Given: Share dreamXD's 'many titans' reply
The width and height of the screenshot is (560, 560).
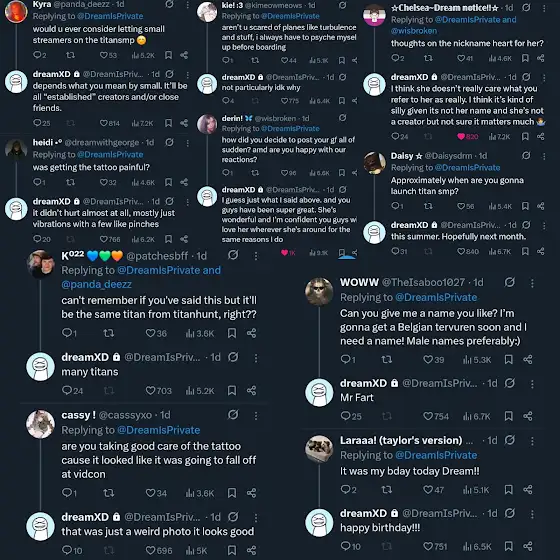Looking at the screenshot, I should coord(251,390).
